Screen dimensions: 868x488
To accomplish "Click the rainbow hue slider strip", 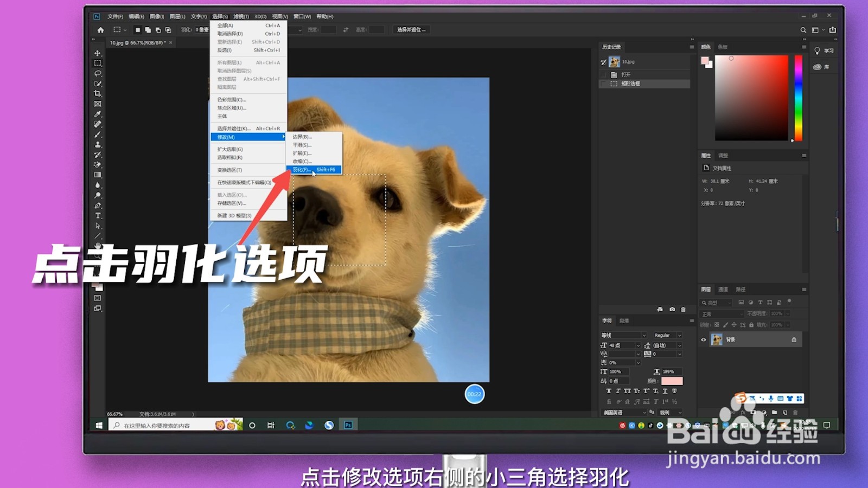I will pyautogui.click(x=799, y=98).
